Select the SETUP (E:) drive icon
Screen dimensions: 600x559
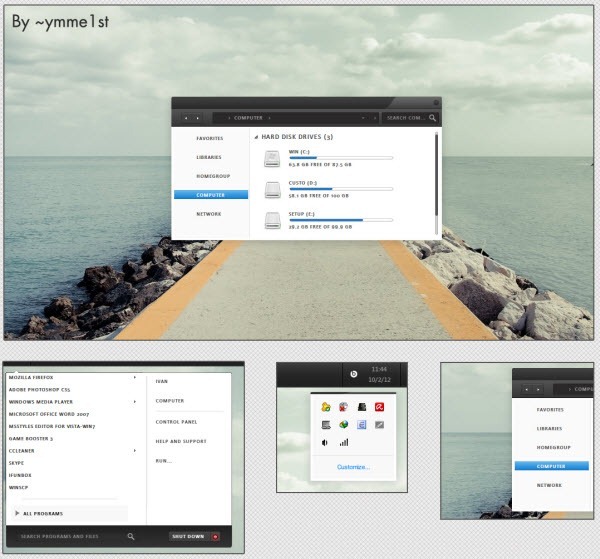point(273,221)
